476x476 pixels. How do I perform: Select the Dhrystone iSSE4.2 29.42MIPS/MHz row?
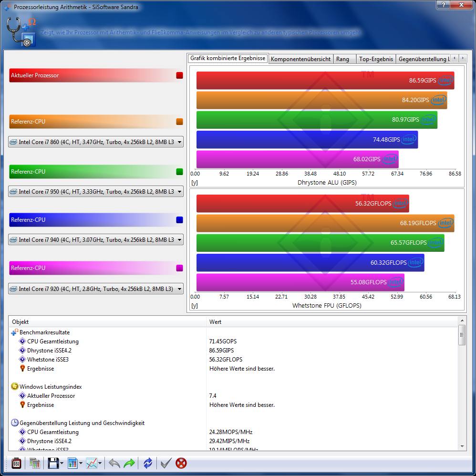pyautogui.click(x=233, y=441)
